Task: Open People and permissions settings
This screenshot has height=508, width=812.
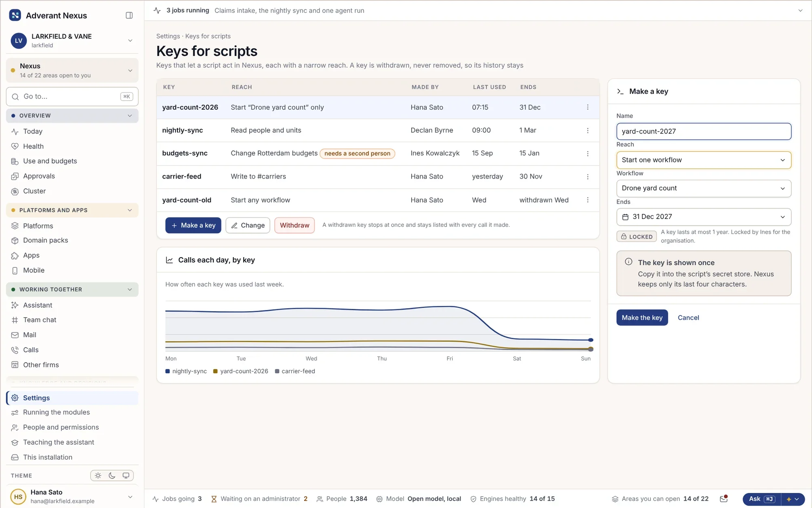Action: tap(72, 427)
